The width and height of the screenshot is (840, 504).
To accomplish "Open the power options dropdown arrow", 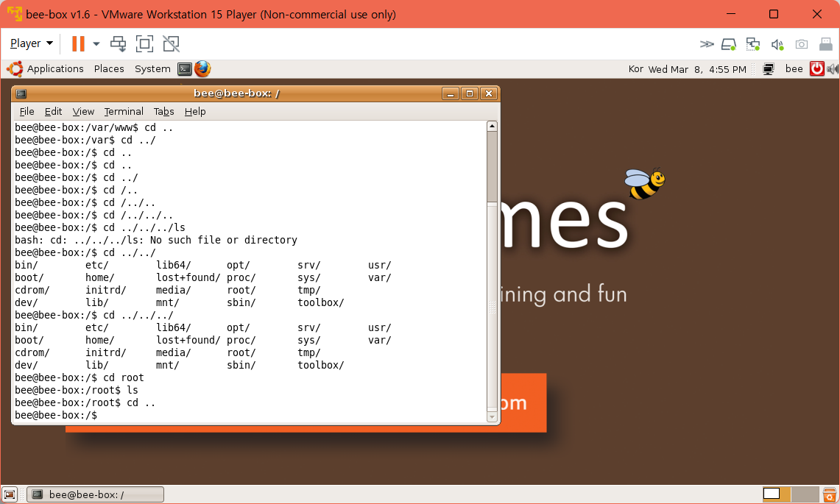I will (x=96, y=43).
